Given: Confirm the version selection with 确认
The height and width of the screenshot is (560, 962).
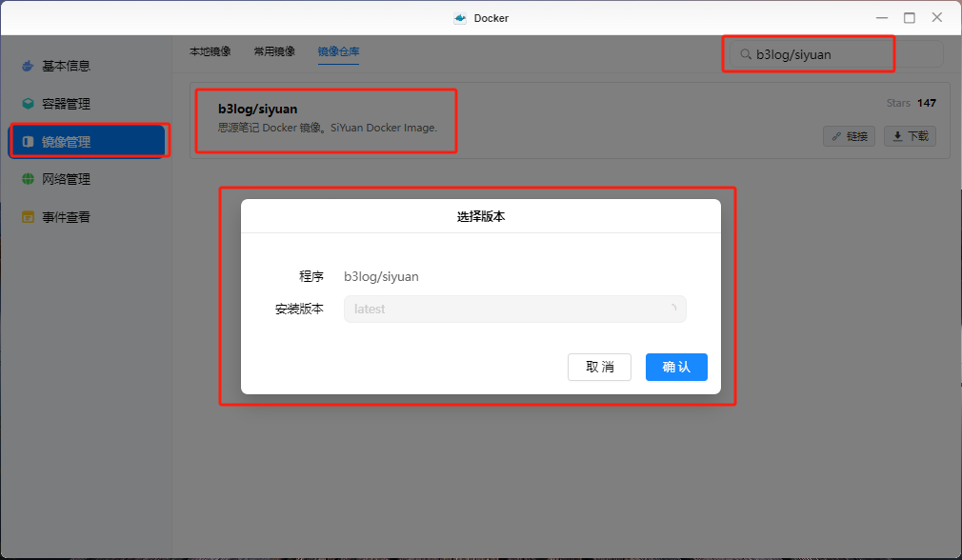Looking at the screenshot, I should (676, 367).
